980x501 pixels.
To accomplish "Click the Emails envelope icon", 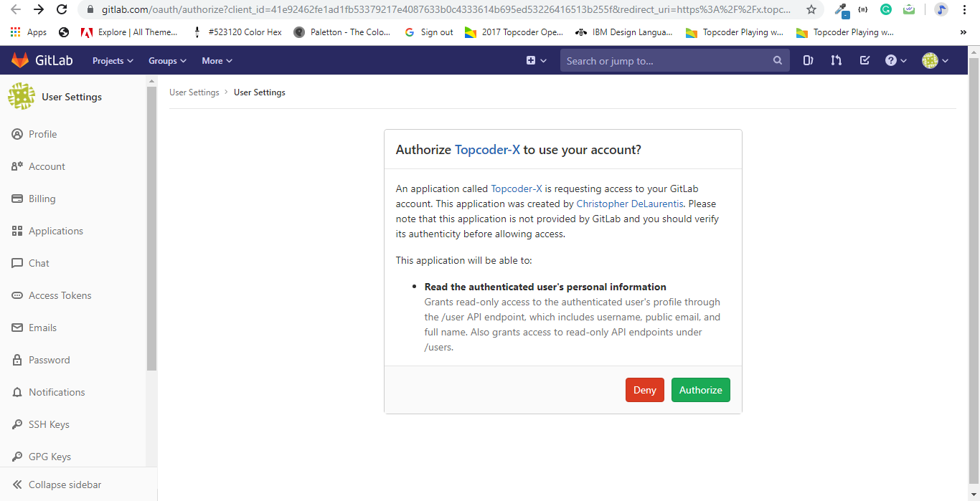I will click(17, 328).
